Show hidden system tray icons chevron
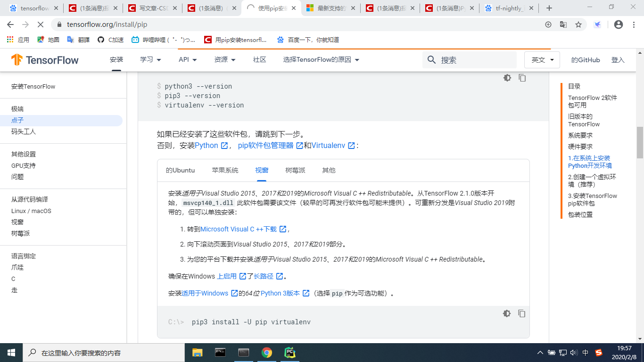 click(x=540, y=353)
